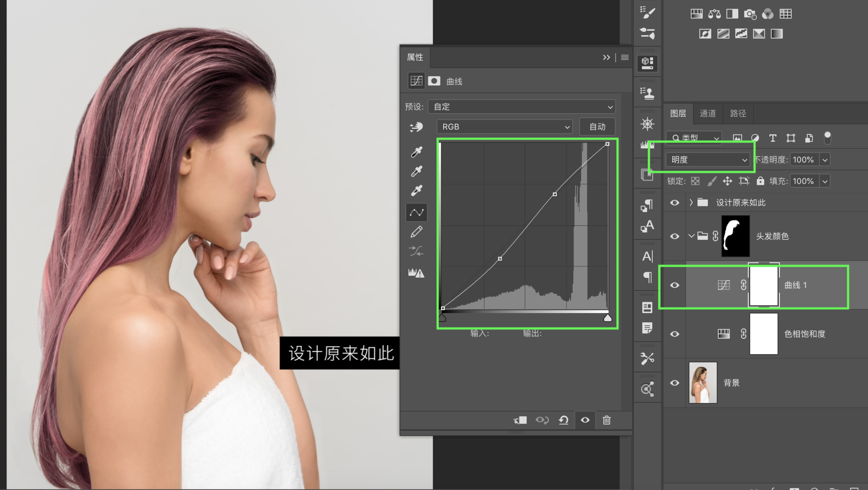
Task: Expand the 设计原来如此 layer group
Action: [x=691, y=203]
